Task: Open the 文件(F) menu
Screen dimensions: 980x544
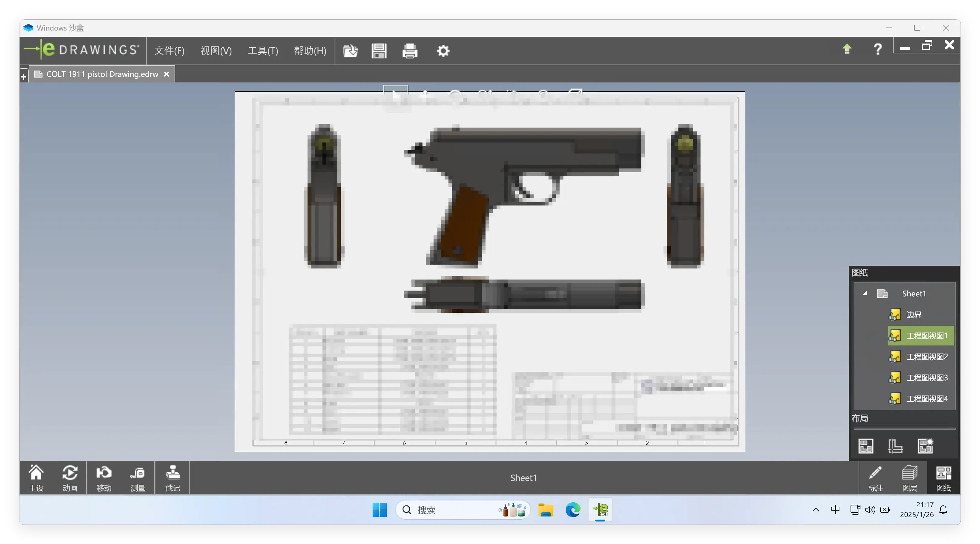Action: tap(169, 51)
